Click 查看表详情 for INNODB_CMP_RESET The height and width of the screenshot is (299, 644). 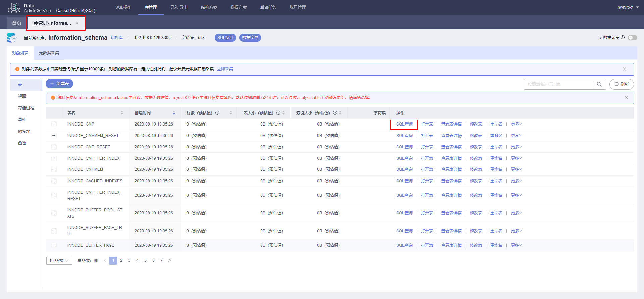(x=451, y=147)
